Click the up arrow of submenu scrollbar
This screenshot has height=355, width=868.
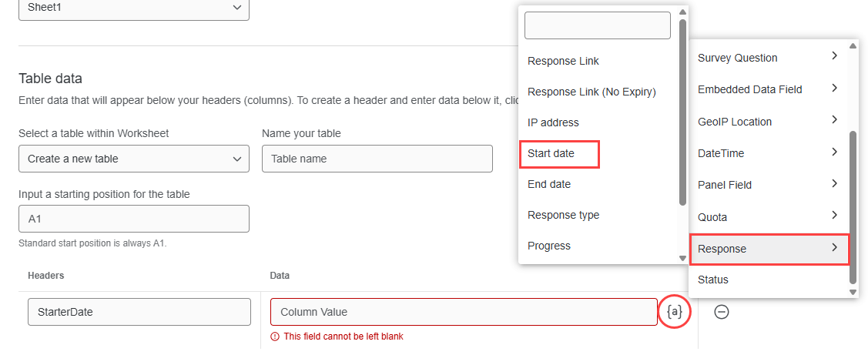[682, 12]
